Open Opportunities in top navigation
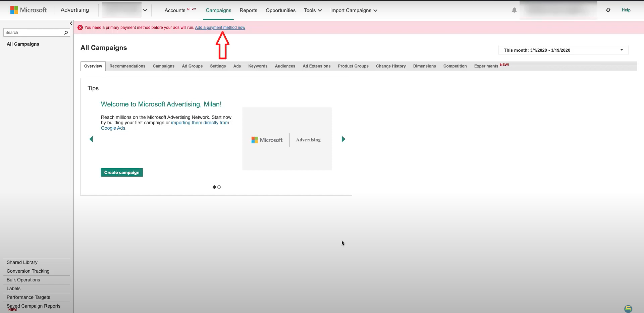Screen dimensions: 644x313 pos(280,10)
